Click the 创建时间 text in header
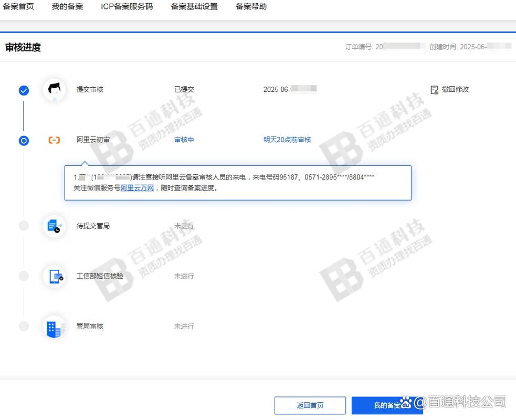The width and height of the screenshot is (516, 420). [x=458, y=47]
